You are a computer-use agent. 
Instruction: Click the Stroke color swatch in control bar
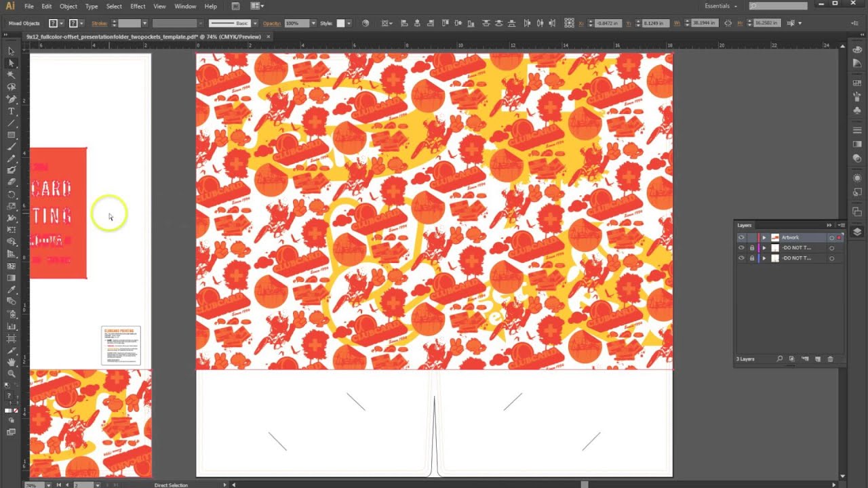point(73,23)
